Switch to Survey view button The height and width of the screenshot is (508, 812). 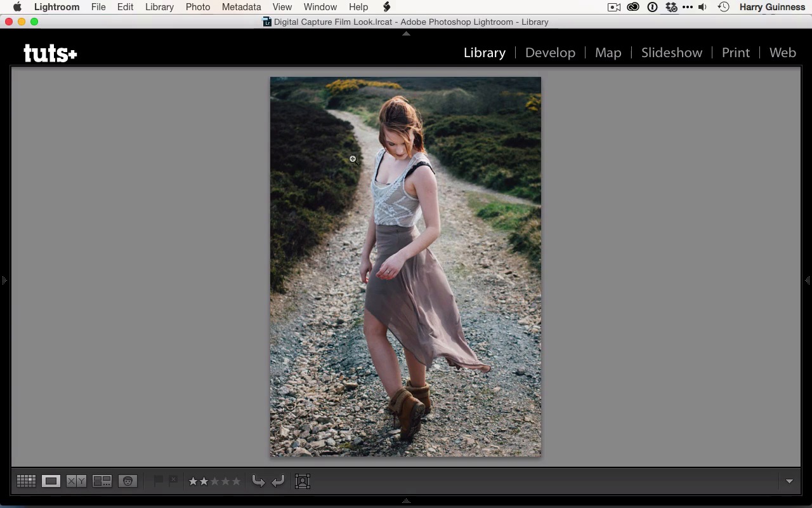click(102, 481)
